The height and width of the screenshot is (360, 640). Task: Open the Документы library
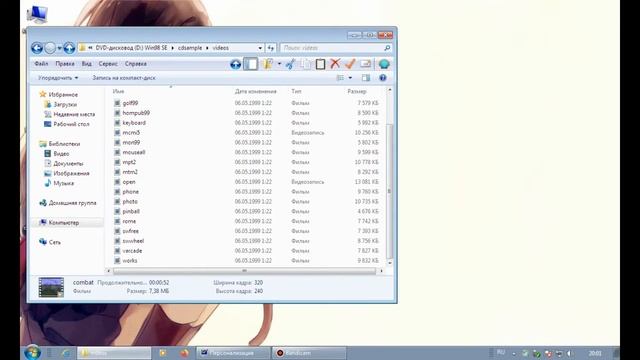tap(64, 163)
